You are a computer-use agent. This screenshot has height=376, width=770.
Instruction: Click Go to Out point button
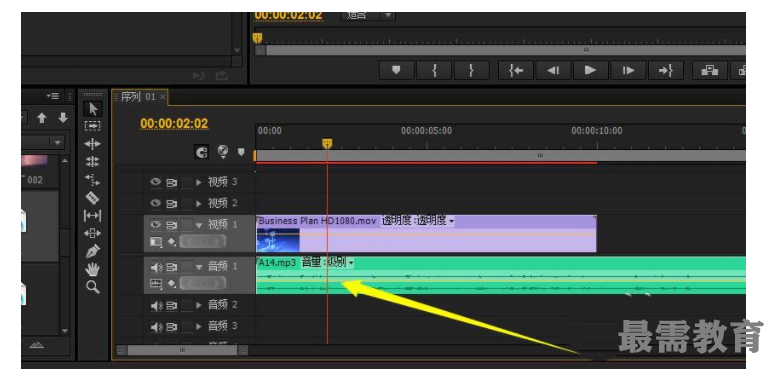pyautogui.click(x=665, y=70)
